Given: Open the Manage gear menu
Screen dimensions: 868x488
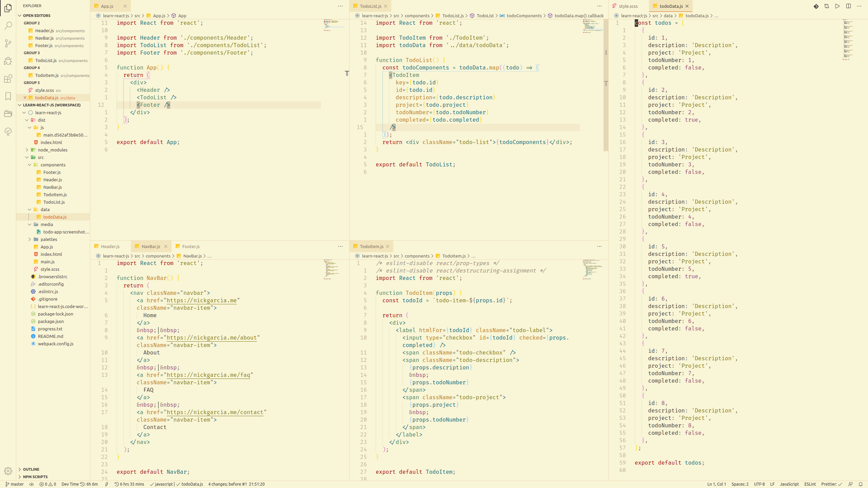Looking at the screenshot, I should tap(8, 471).
